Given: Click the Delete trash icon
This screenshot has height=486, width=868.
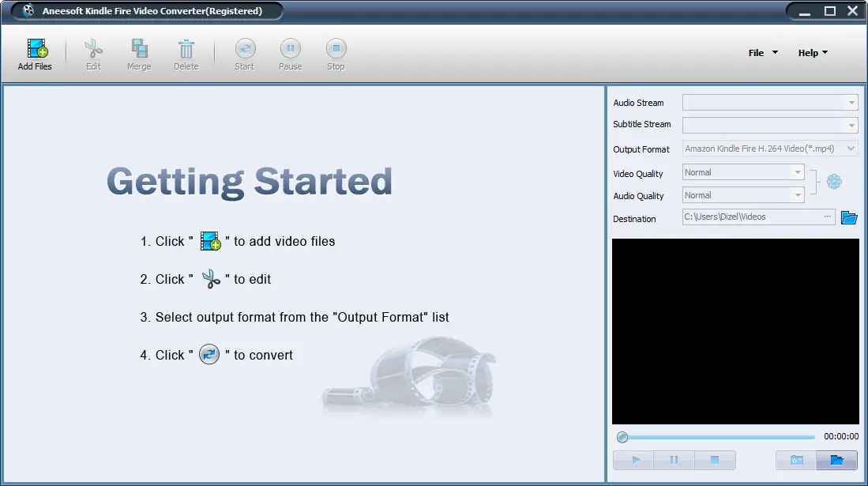Looking at the screenshot, I should [x=186, y=49].
